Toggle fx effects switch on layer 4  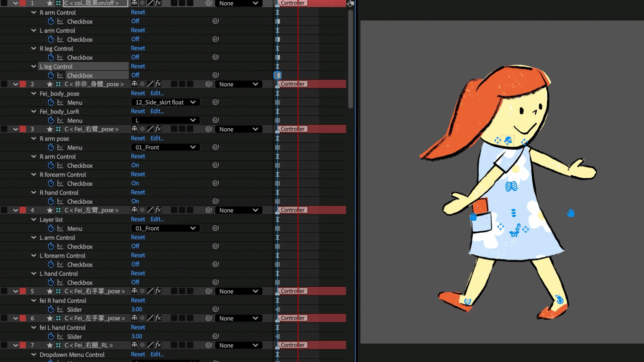tap(158, 210)
